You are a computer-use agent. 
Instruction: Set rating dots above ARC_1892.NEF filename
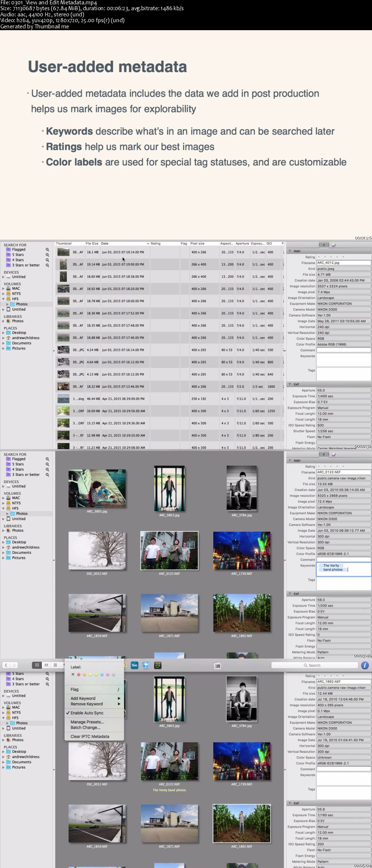pos(331,676)
